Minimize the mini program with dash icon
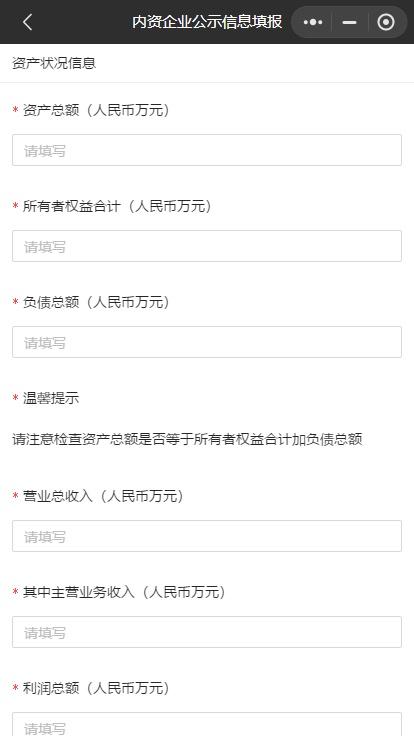This screenshot has height=736, width=414. [x=349, y=22]
